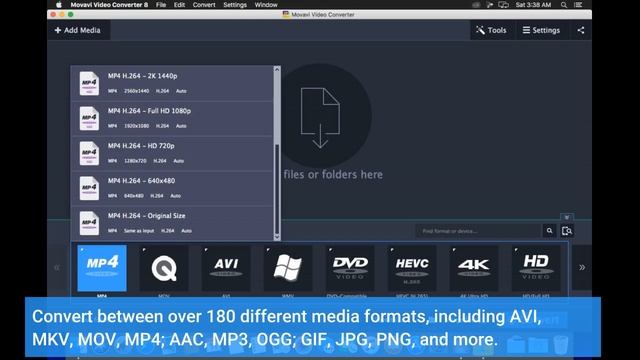Screen dimensions: 640x360
Task: Click preset list scroll down arrow
Action: pyautogui.click(x=277, y=237)
